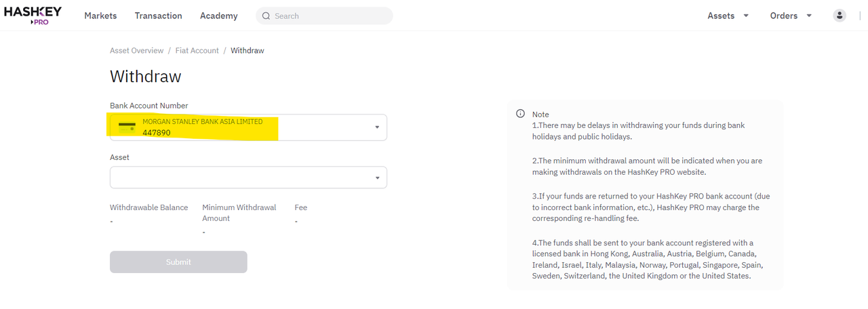Click account number 447890
The image size is (868, 309).
[x=157, y=133]
